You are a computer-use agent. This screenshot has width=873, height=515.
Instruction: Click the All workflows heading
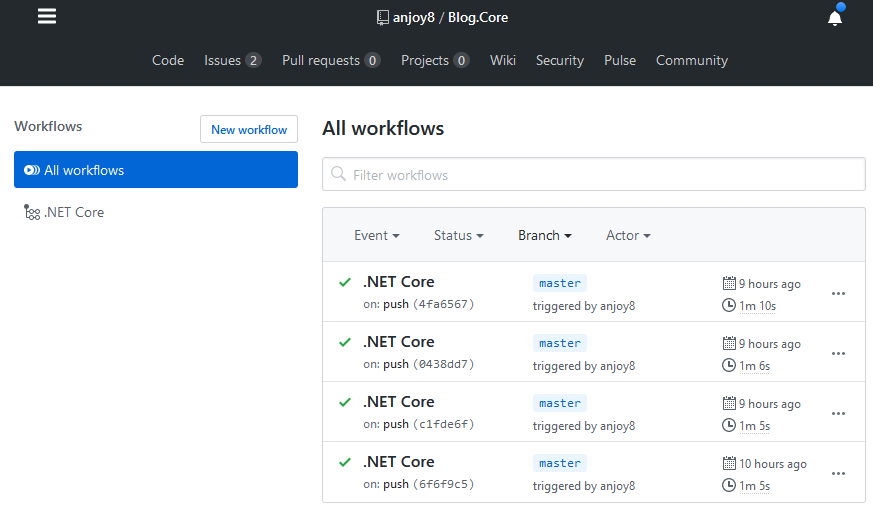point(383,129)
